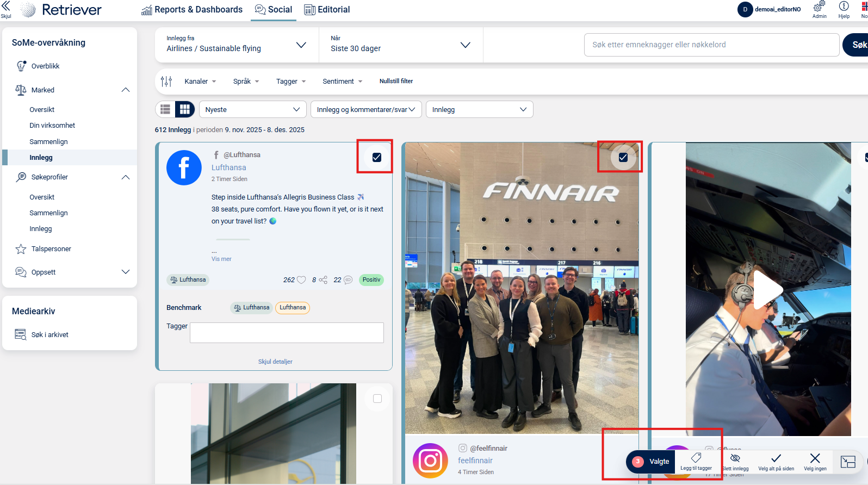Click the Tagger text input field
The width and height of the screenshot is (868, 485).
287,333
